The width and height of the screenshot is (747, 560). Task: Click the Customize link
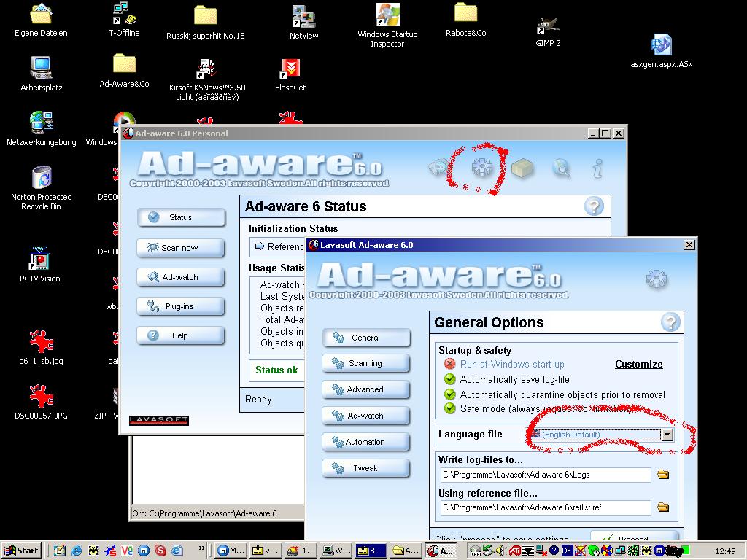pos(638,365)
